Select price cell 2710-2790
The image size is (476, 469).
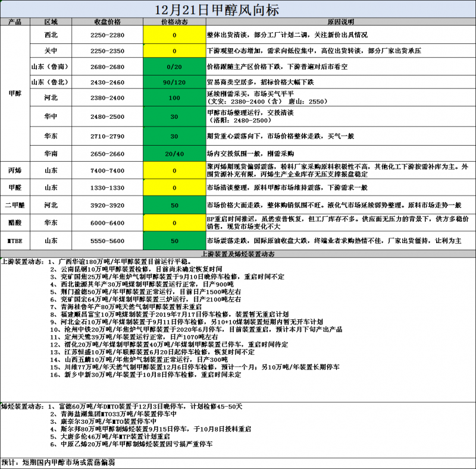[x=107, y=136]
